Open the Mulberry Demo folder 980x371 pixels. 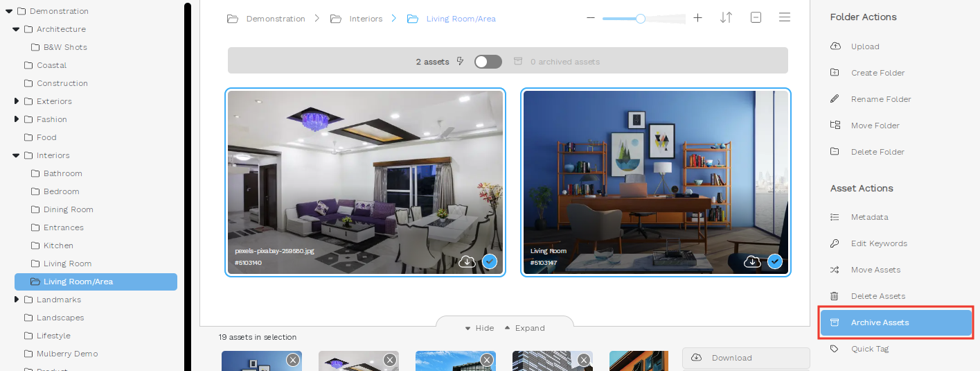tap(67, 354)
